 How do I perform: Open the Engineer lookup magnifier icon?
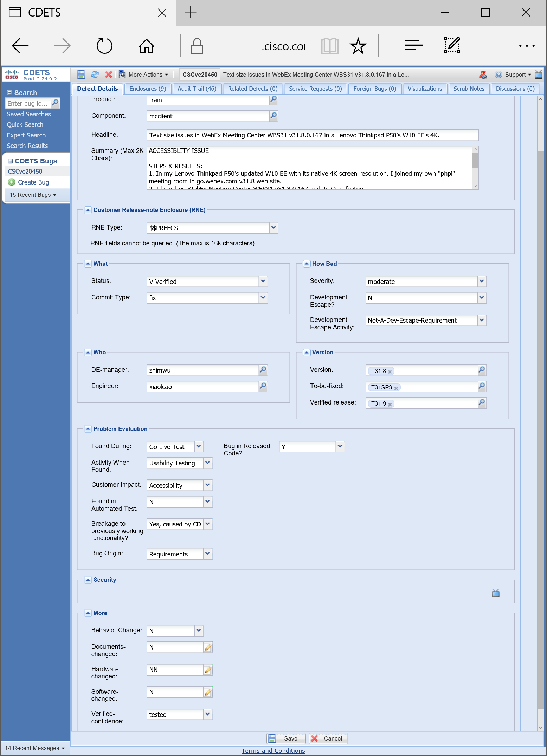click(263, 386)
